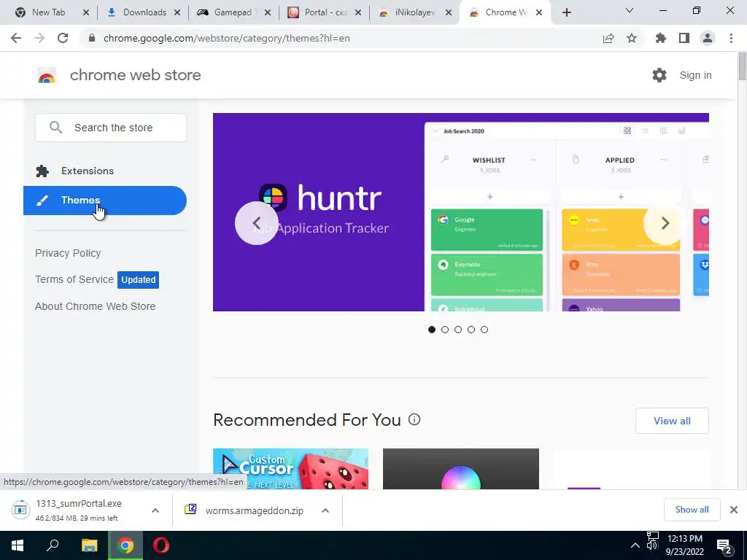Open the Chrome profile avatar
747x560 pixels.
(x=708, y=38)
